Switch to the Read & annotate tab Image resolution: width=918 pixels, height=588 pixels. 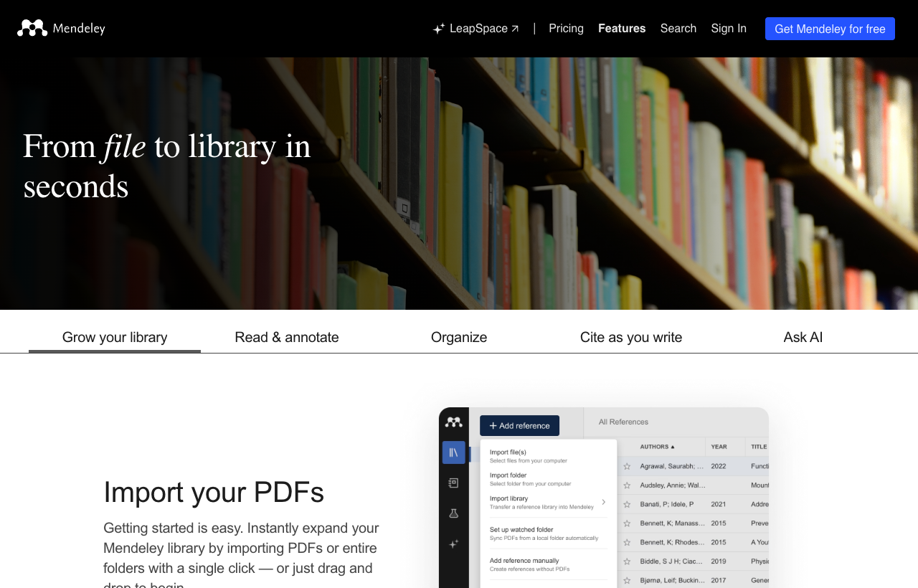[x=287, y=337]
